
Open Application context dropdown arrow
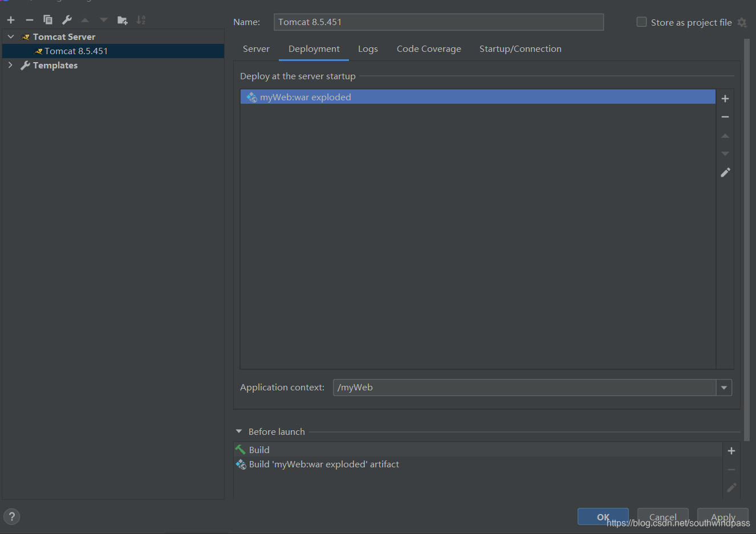pos(724,388)
